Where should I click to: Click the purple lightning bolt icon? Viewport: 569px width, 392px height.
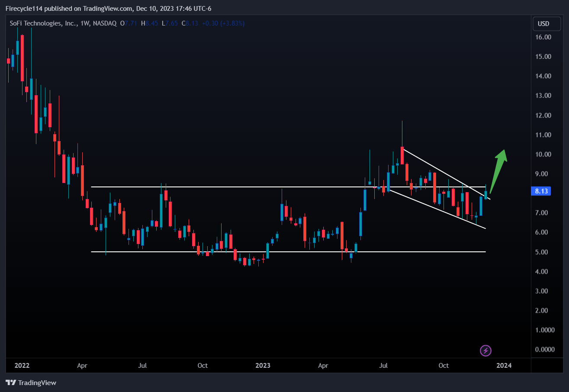pyautogui.click(x=486, y=350)
